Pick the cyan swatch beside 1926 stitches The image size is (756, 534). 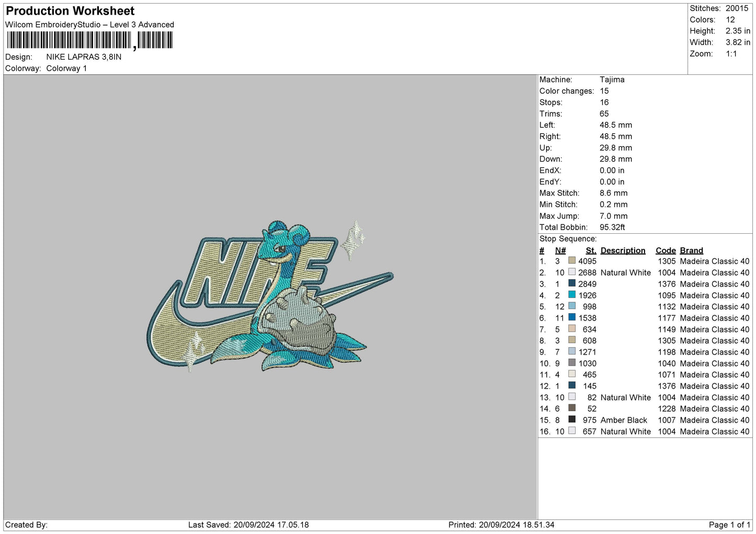[x=572, y=295]
